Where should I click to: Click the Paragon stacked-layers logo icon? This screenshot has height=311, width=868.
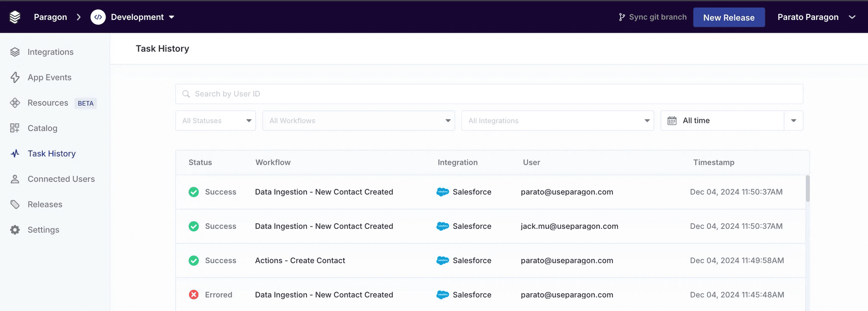[x=15, y=17]
